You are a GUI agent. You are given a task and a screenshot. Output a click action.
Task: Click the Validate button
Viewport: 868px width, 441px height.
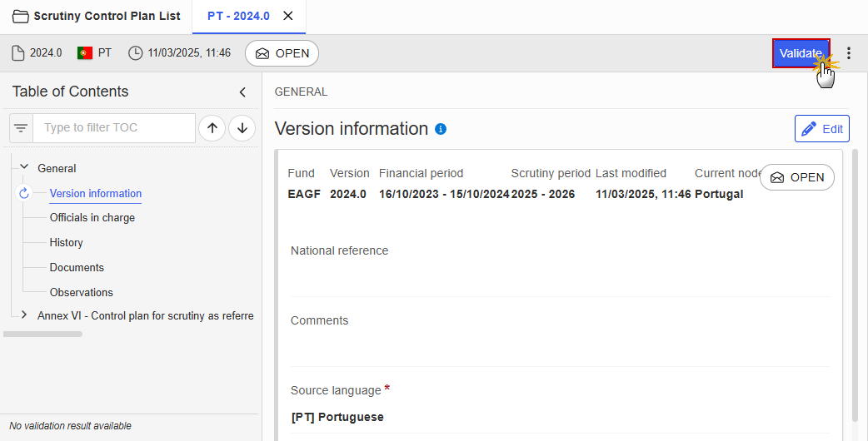tap(801, 53)
